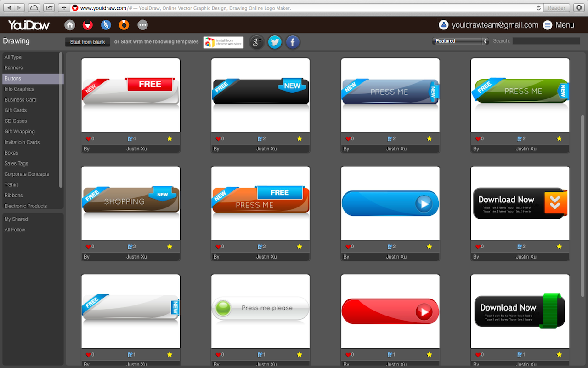Open the orange Painter app icon
588x368 pixels.
click(124, 25)
